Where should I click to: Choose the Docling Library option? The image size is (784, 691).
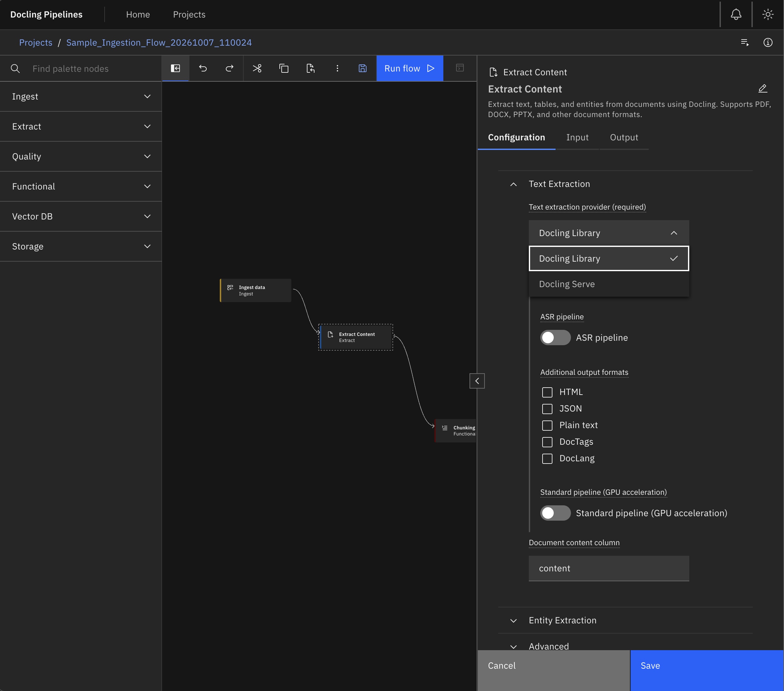(609, 259)
